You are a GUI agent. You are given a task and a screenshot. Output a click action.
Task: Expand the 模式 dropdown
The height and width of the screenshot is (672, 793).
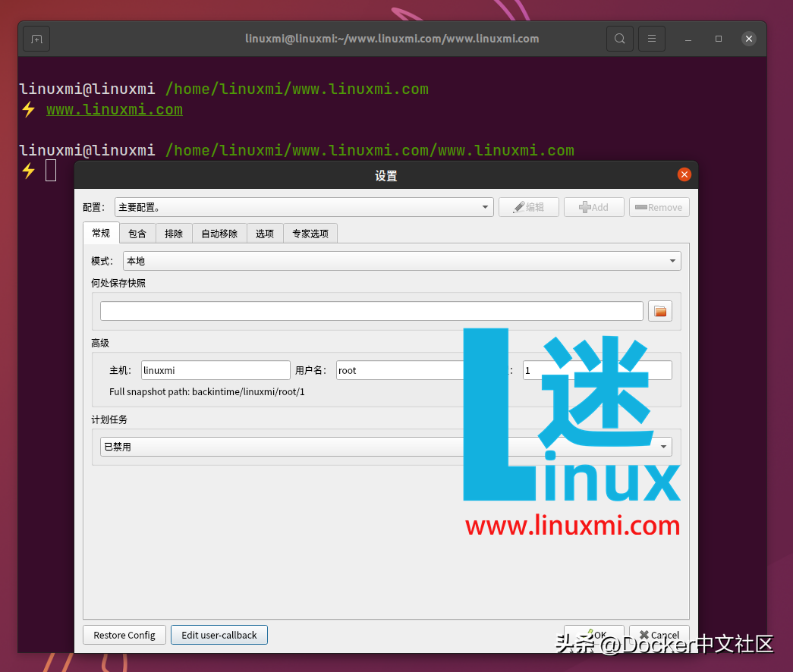(x=402, y=261)
